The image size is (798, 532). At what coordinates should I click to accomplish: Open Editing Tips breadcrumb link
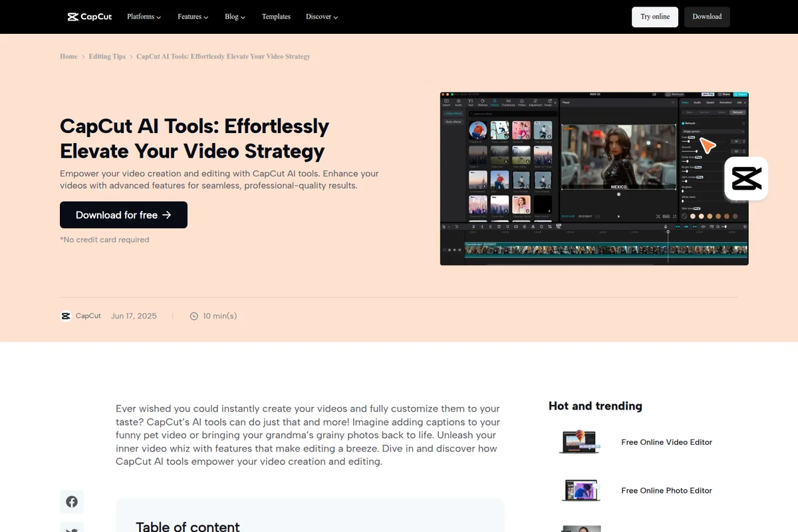tap(107, 57)
